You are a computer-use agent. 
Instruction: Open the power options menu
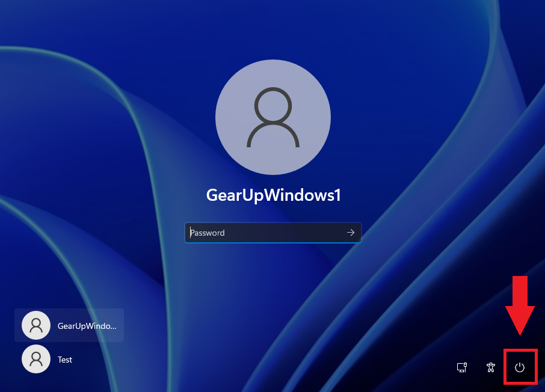(520, 367)
